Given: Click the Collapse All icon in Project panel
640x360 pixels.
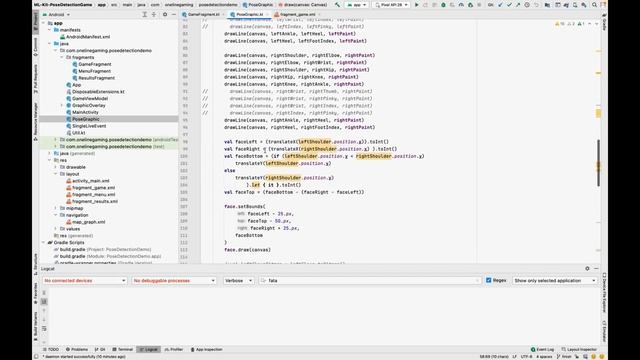Looking at the screenshot, I should (154, 14).
